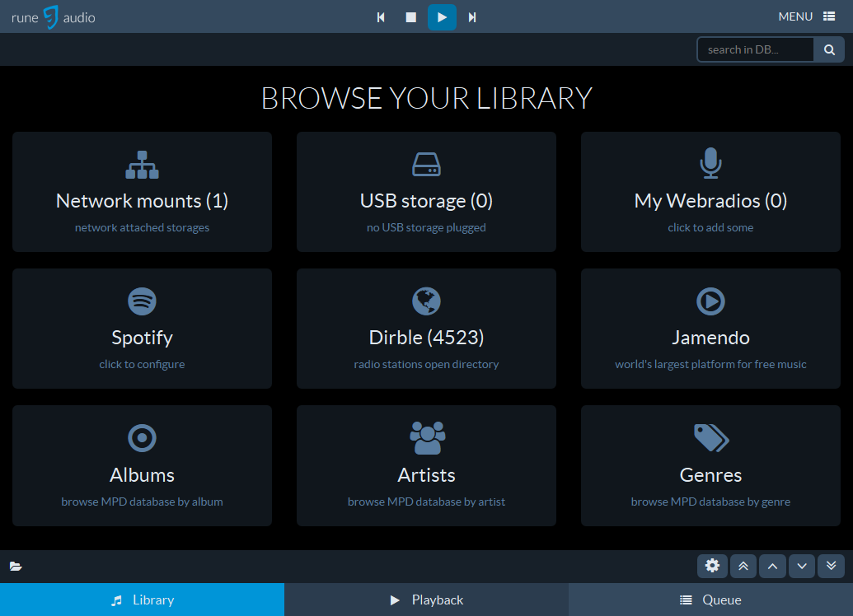This screenshot has height=616, width=853.
Task: Switch to the Library tab
Action: pos(142,600)
